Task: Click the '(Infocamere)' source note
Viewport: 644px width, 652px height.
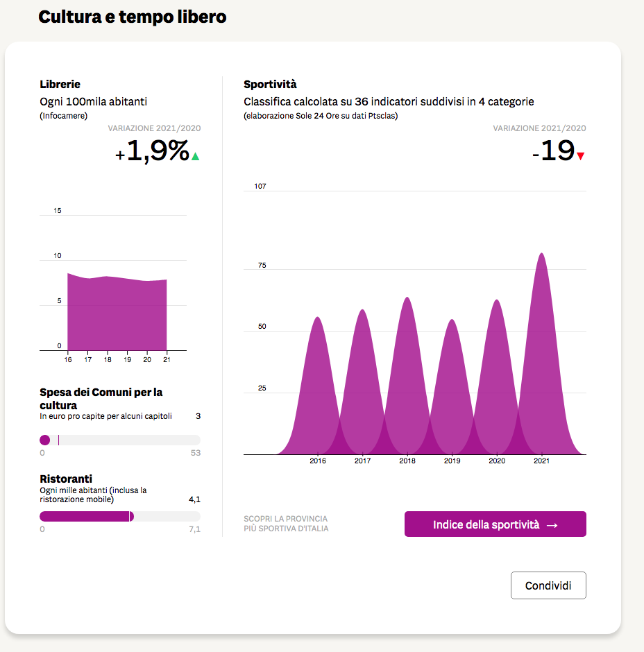Action: pyautogui.click(x=64, y=116)
